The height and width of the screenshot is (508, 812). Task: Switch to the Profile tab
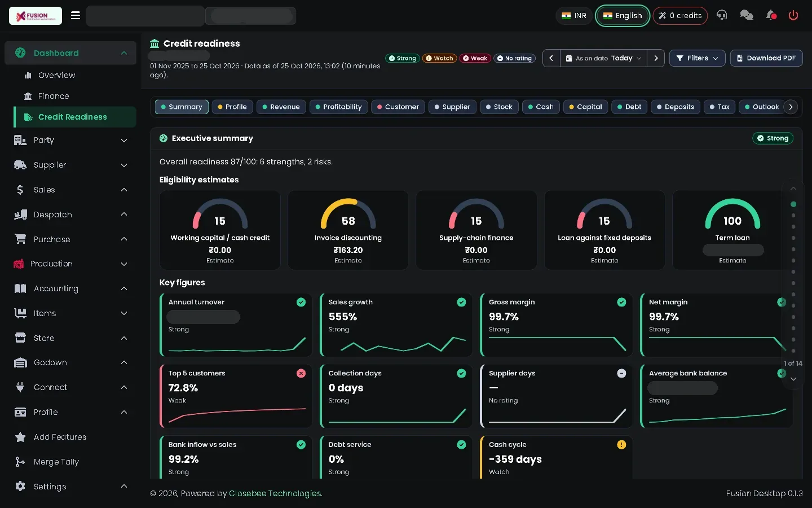(232, 107)
